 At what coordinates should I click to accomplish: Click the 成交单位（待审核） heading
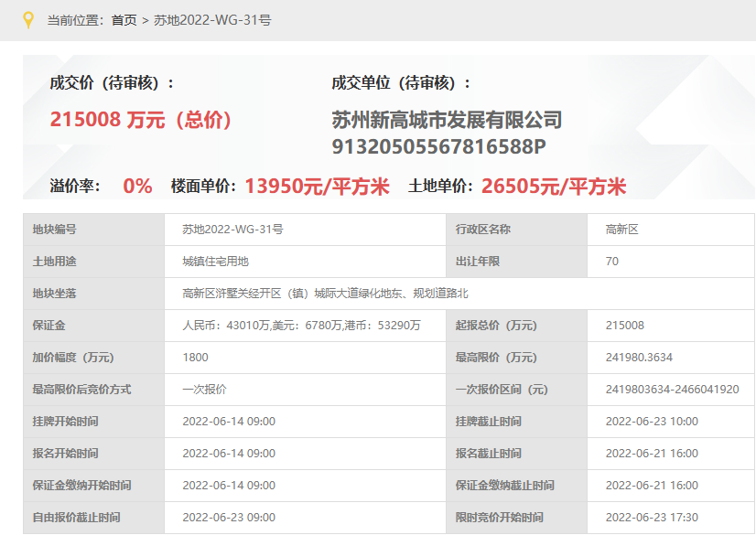tap(401, 83)
